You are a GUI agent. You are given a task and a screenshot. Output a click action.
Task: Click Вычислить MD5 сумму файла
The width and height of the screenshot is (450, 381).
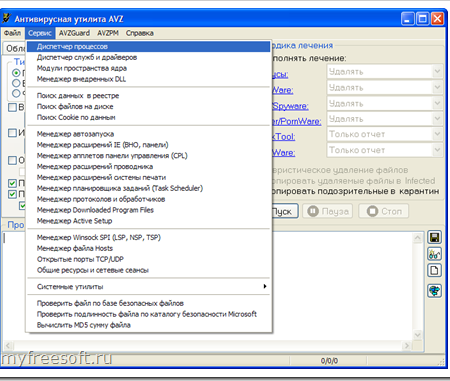click(x=149, y=325)
